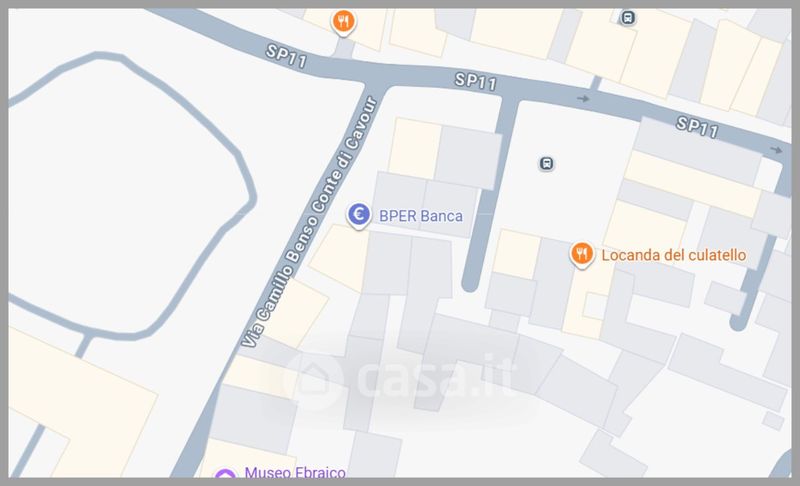
Task: Click the rightmost SP11 road label
Action: coord(697,127)
